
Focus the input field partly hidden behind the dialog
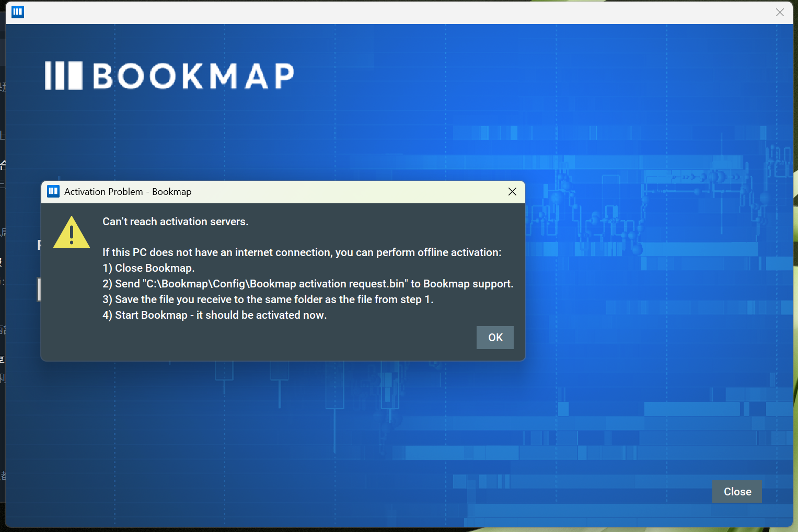pyautogui.click(x=39, y=290)
